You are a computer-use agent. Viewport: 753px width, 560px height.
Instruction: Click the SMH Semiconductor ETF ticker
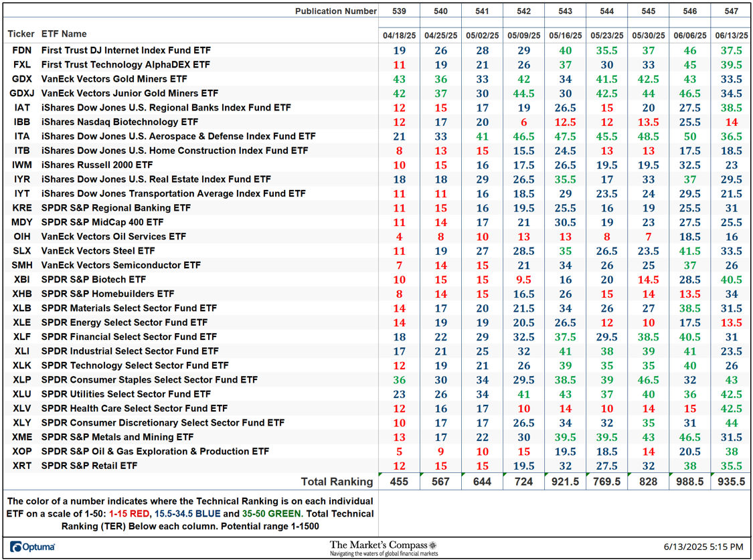22,265
